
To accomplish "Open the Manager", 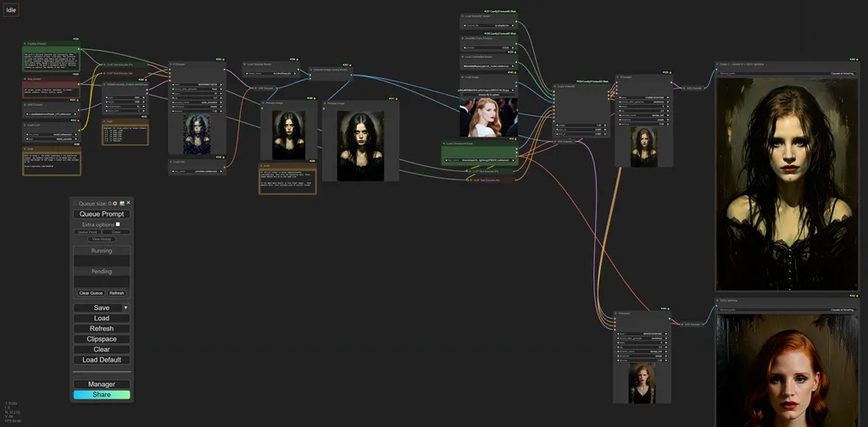I will [x=102, y=384].
